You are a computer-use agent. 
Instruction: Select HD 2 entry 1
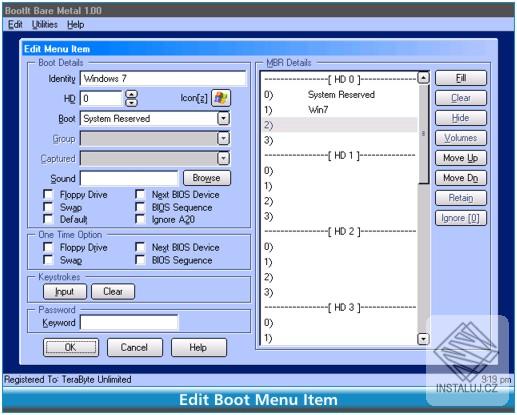[x=340, y=262]
